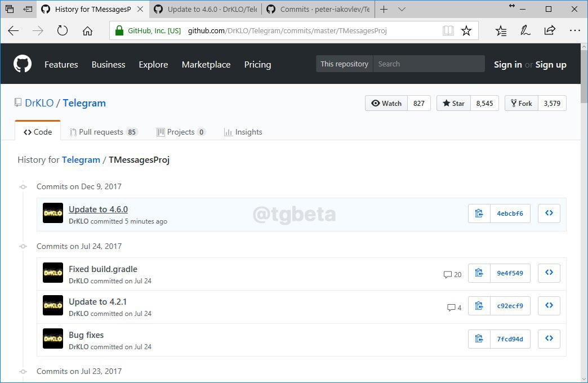Viewport: 588px width, 383px height.
Task: Browse repository at Bug fixes commit
Action: tap(549, 339)
